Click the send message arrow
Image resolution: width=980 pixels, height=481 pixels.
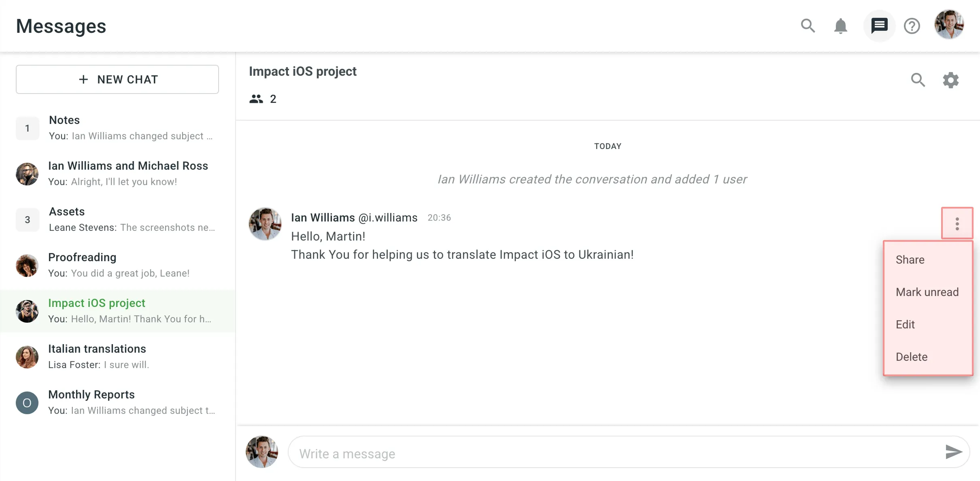click(x=953, y=452)
